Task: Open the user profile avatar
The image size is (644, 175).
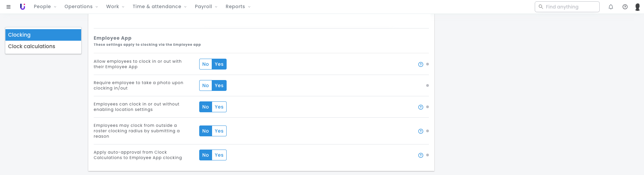Action: [x=638, y=7]
